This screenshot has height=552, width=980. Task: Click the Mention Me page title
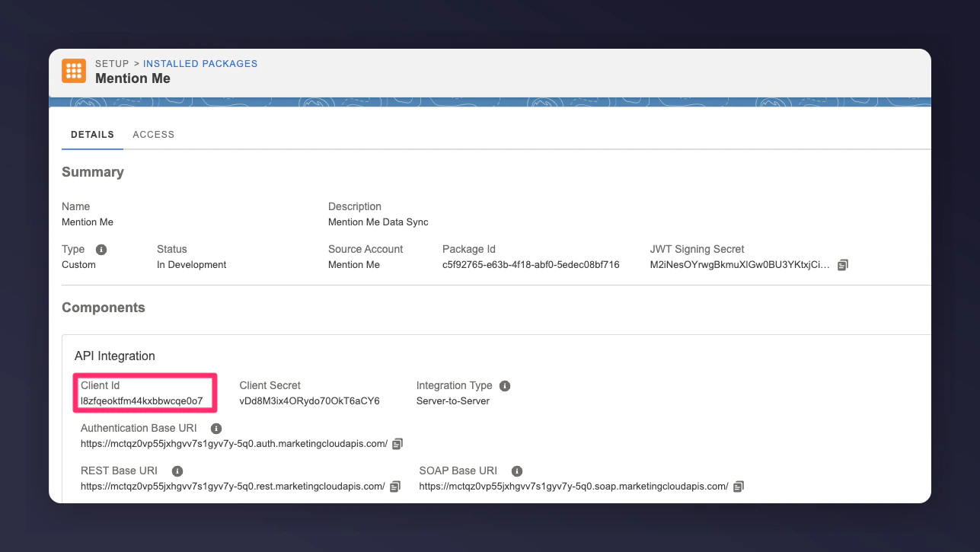(x=132, y=78)
